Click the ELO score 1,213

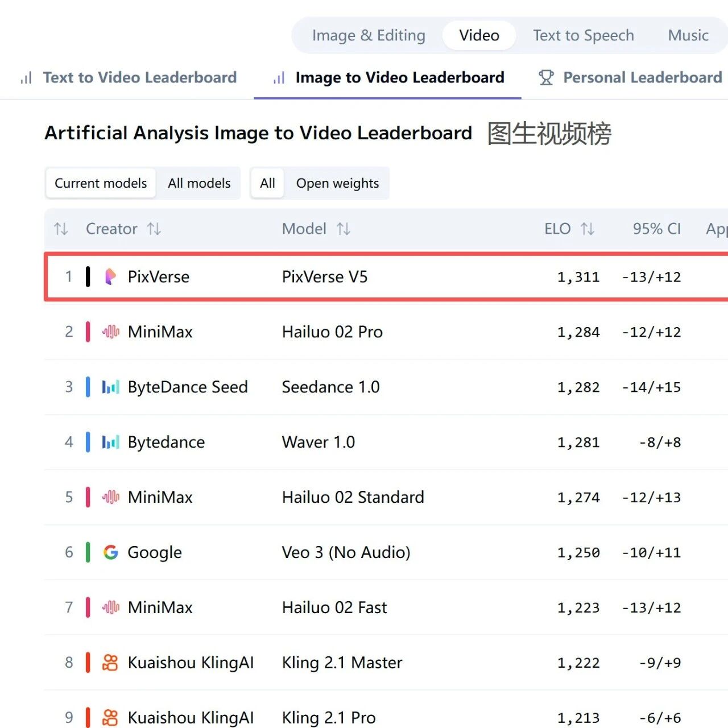578,718
